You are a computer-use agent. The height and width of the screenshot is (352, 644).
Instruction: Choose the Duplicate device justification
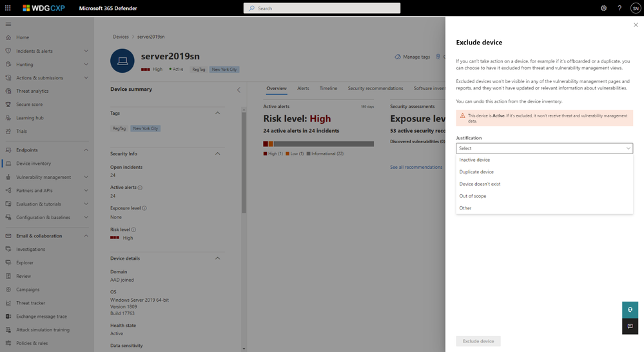tap(544, 171)
